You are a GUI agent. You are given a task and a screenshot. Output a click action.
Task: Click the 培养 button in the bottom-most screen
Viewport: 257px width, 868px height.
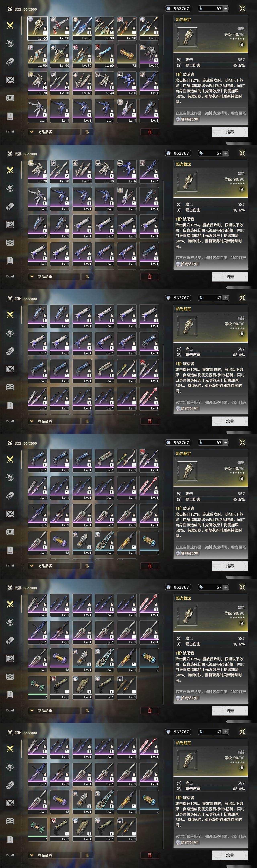click(230, 855)
